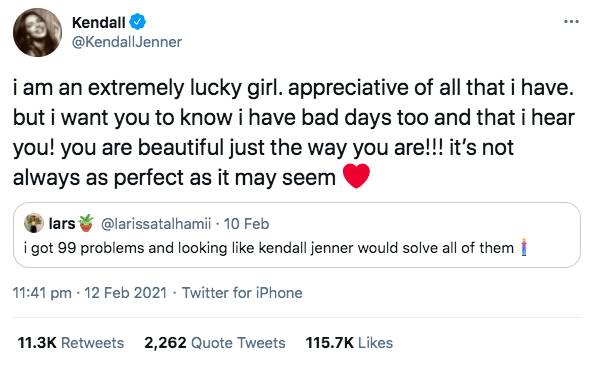
Task: Click the blue verified badge
Action: tap(137, 21)
